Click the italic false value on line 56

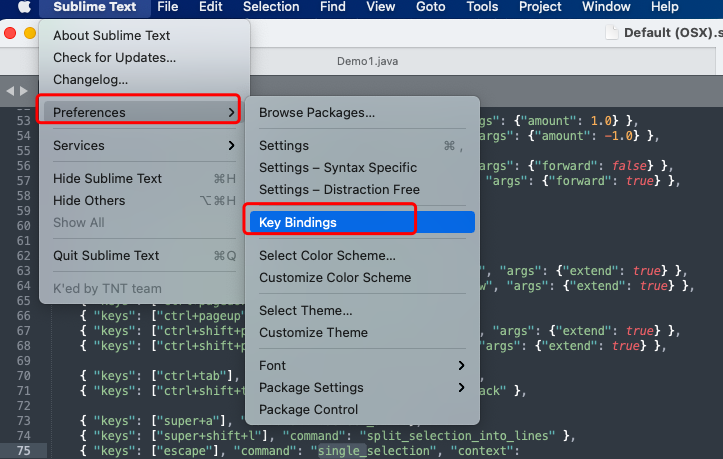tap(629, 166)
